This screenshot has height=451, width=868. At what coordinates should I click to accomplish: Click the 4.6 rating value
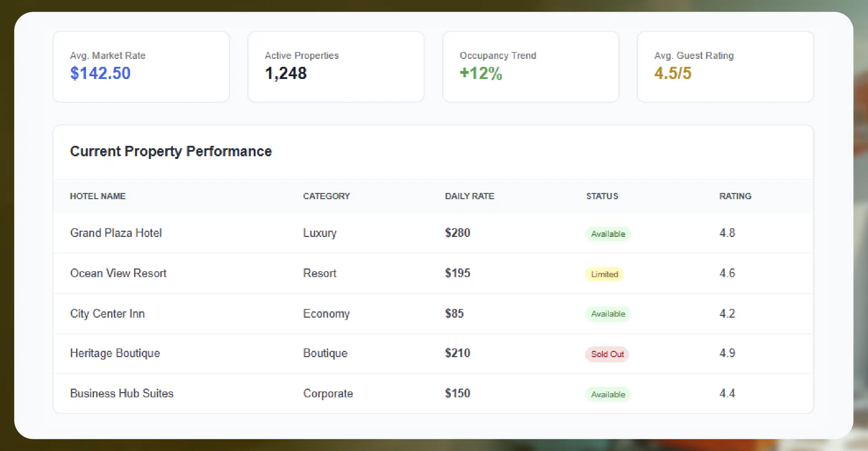pos(727,273)
